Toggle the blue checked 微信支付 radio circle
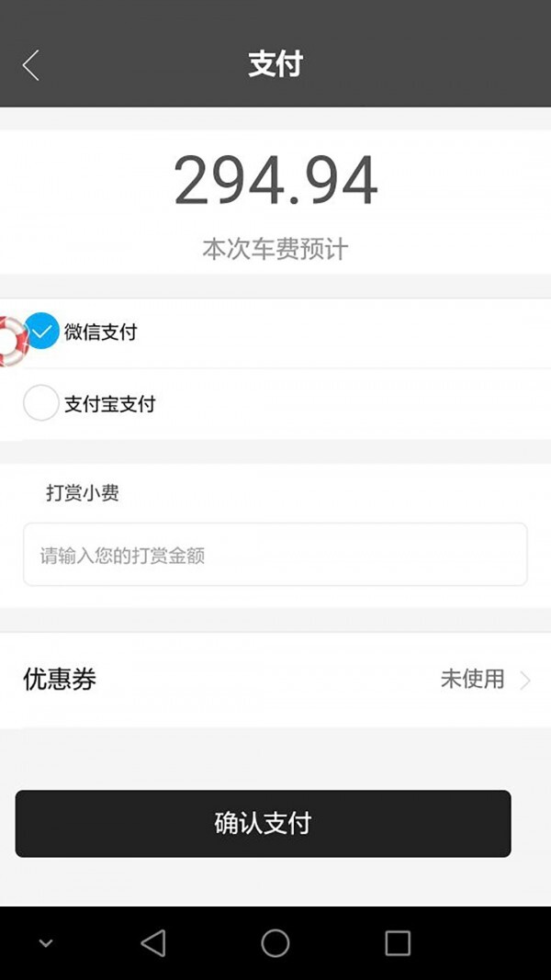Viewport: 551px width, 980px height. click(x=42, y=331)
